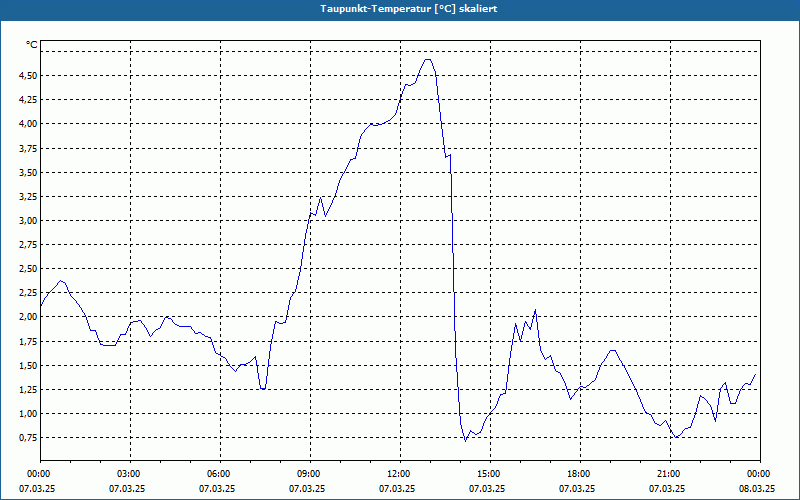Click the 3,50 y-axis label
Screen dimensions: 800x500
pos(28,172)
